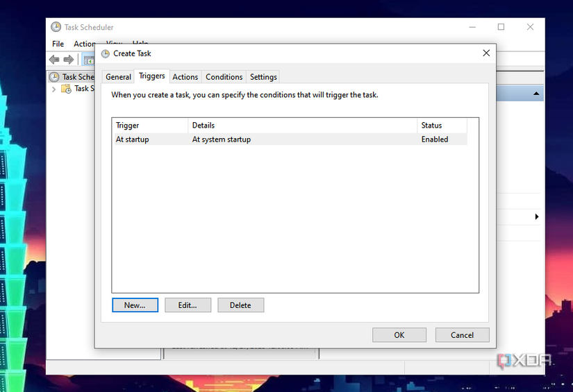Click the Edit... trigger button

[188, 305]
